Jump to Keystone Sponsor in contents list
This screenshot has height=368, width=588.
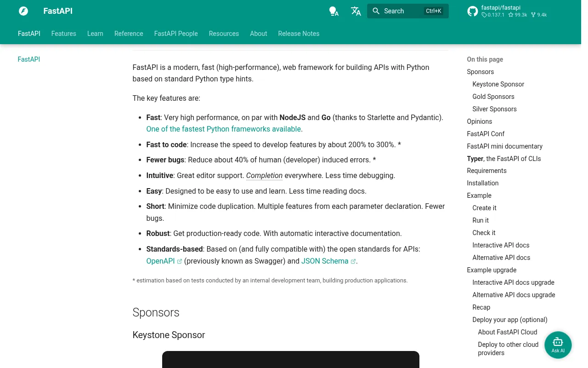tap(498, 84)
